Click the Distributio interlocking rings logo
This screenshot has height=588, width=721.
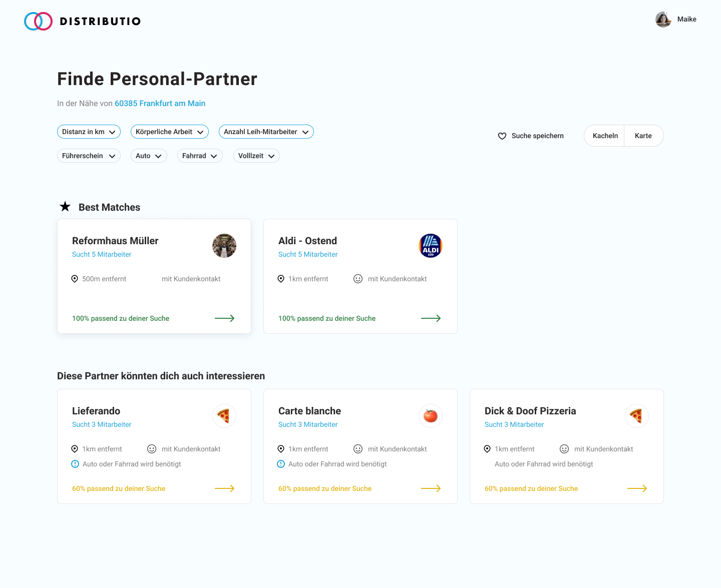pyautogui.click(x=38, y=21)
